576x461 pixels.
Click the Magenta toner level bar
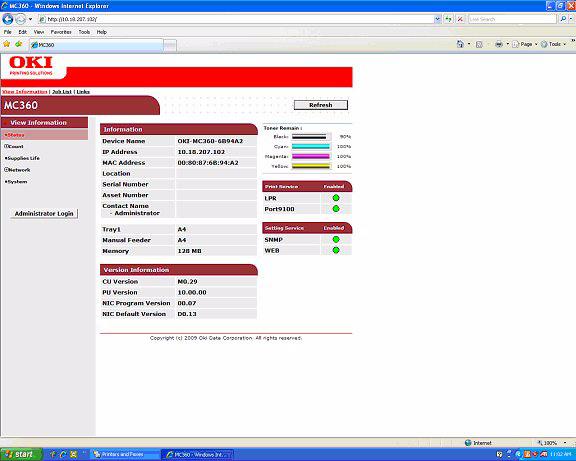point(311,156)
